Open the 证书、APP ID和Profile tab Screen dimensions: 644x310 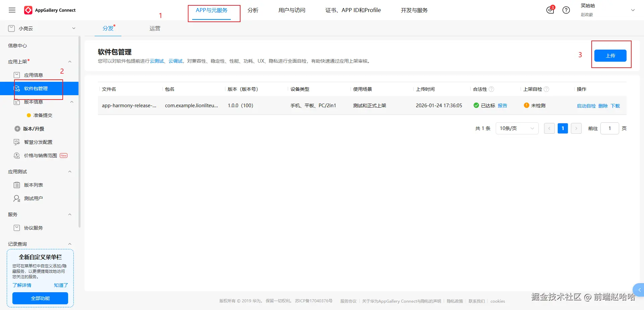tap(353, 10)
